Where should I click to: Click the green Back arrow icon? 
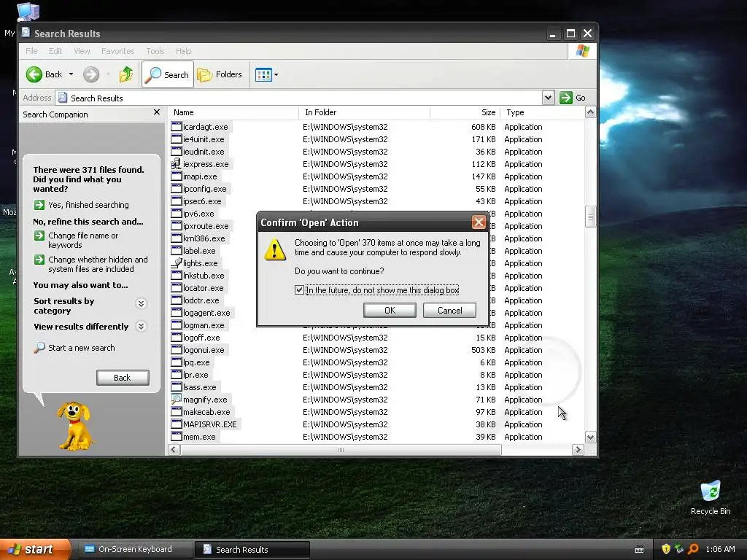click(34, 74)
